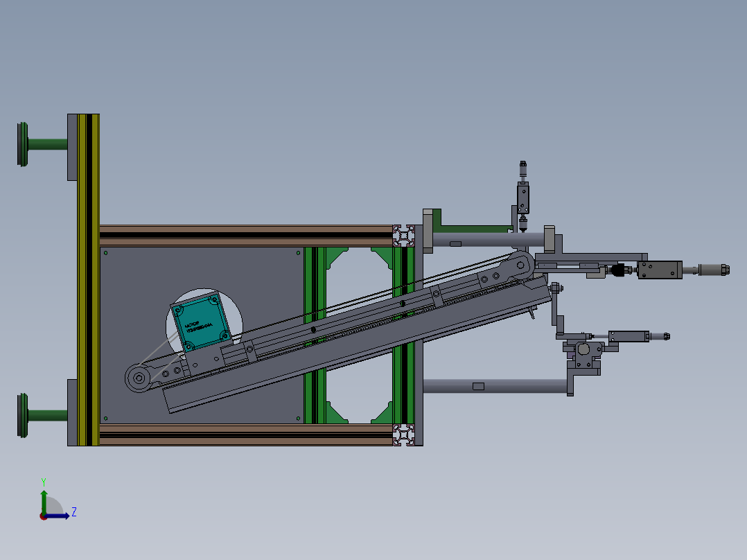This screenshot has width=747, height=560.
Task: Select the bottom brown horizontal frame profile
Action: [246, 435]
